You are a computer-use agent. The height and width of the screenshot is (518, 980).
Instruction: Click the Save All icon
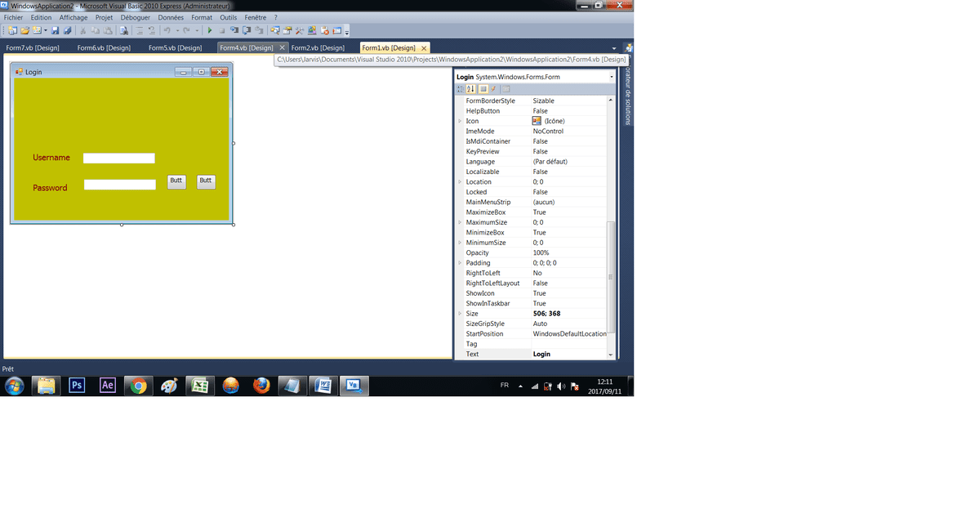(x=66, y=30)
